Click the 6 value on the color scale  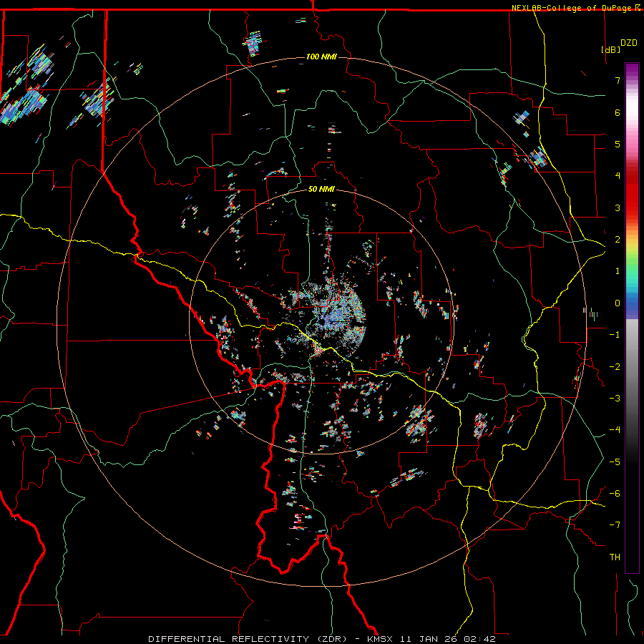(618, 112)
